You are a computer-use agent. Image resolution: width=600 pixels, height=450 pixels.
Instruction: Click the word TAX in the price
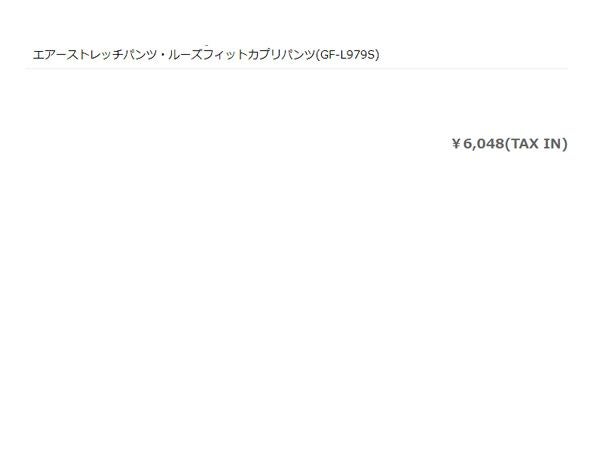point(525,144)
